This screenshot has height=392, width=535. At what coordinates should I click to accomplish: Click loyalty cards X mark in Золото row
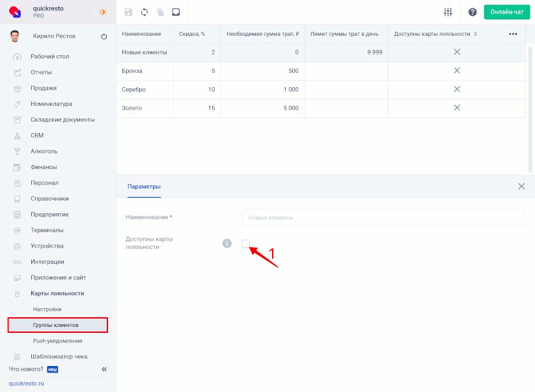(x=457, y=108)
